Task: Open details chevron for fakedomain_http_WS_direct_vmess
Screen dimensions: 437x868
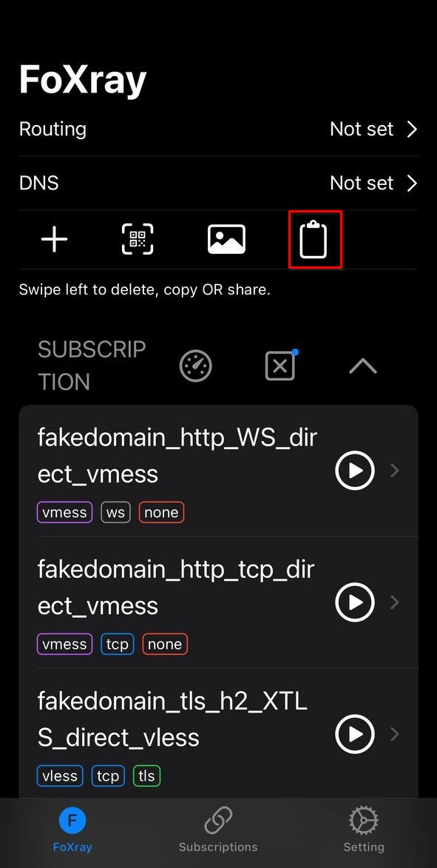Action: (395, 471)
